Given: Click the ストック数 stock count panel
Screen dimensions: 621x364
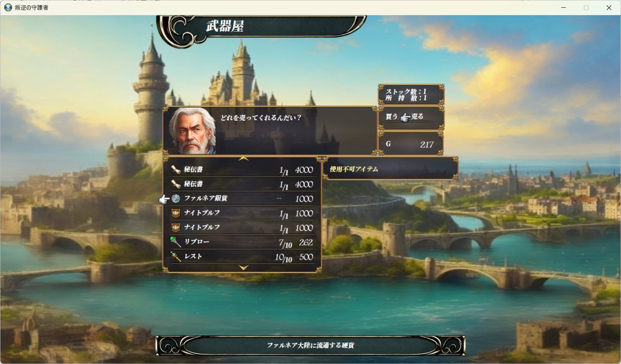Looking at the screenshot, I should click(411, 95).
